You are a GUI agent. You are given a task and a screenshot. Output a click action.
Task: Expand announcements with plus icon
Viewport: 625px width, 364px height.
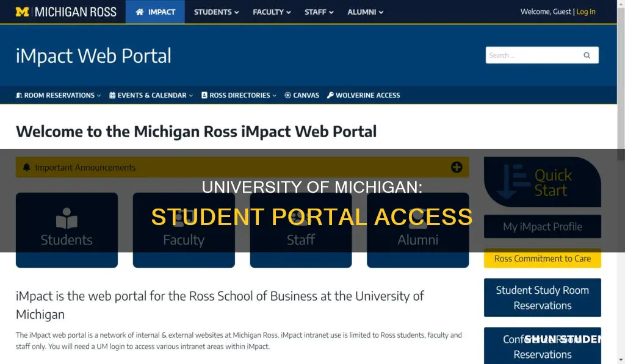[x=457, y=167]
